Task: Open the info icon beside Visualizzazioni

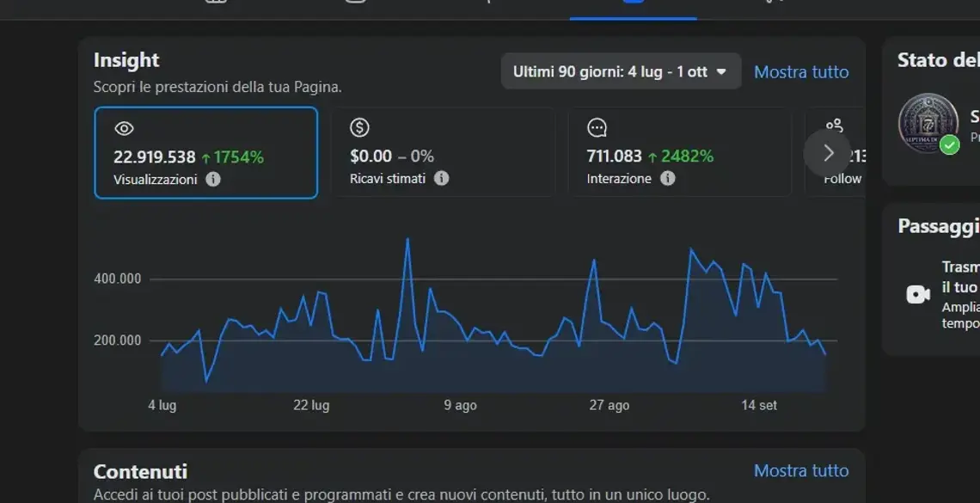Action: (x=213, y=180)
